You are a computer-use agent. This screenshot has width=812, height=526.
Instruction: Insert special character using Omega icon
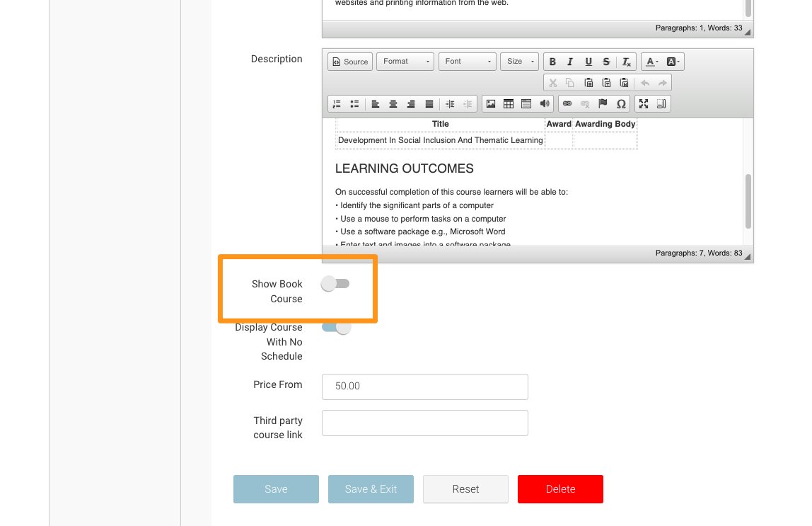coord(621,104)
